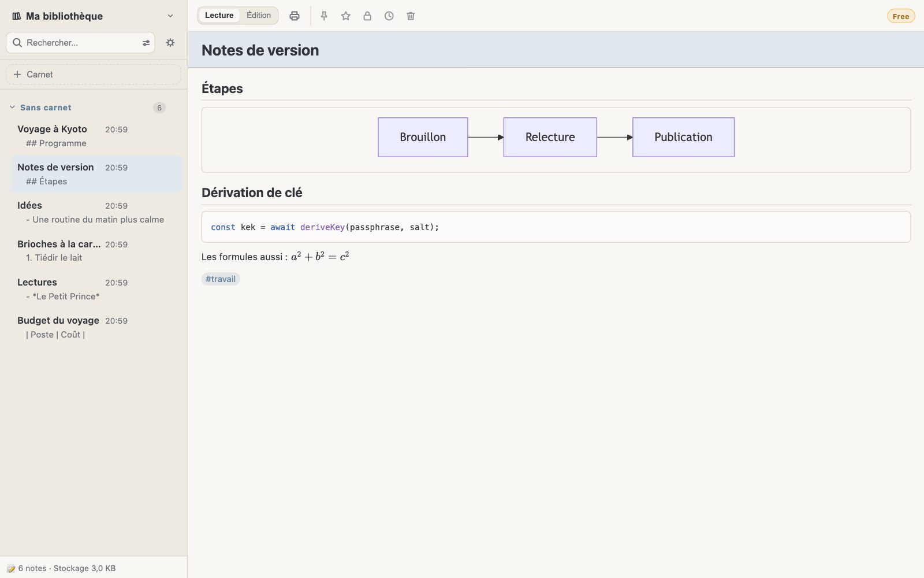924x578 pixels.
Task: Click the Sans carnet count badge 6
Action: (159, 108)
